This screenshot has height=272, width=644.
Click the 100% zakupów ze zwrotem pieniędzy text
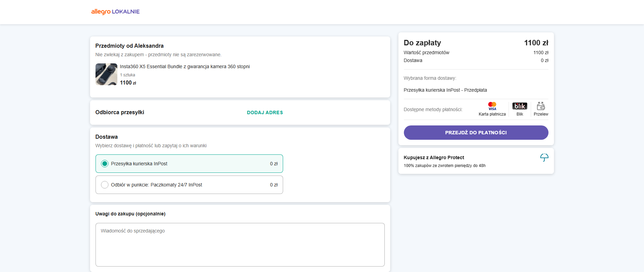[444, 166]
